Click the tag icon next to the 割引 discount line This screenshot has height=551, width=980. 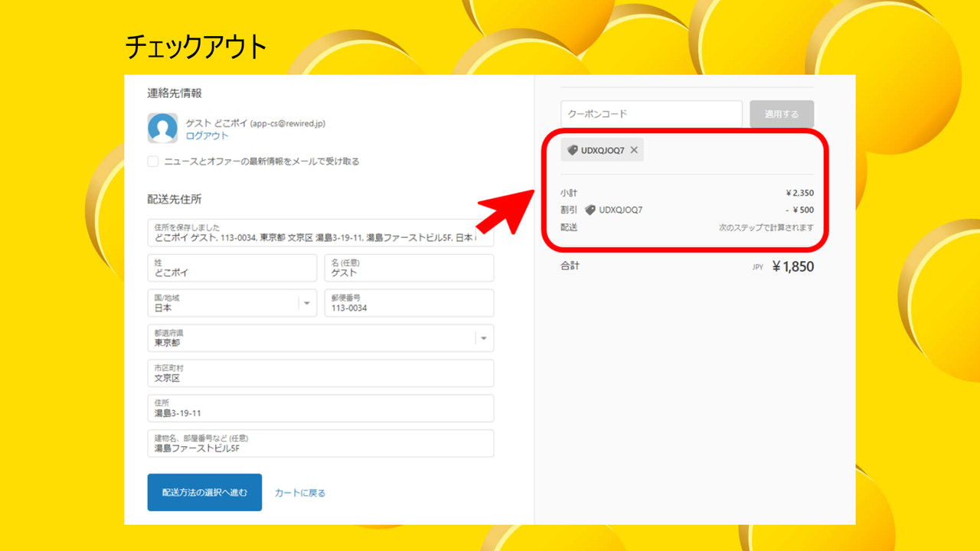point(590,209)
